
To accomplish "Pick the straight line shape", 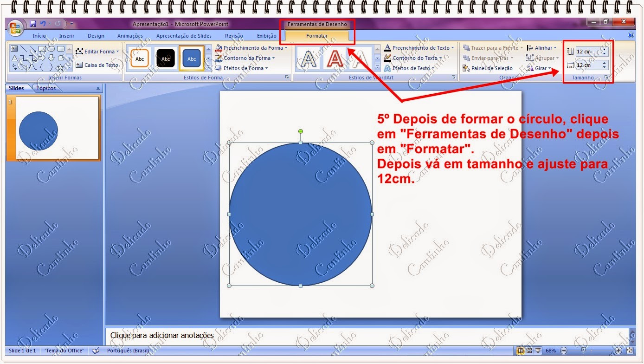I will pyautogui.click(x=24, y=48).
